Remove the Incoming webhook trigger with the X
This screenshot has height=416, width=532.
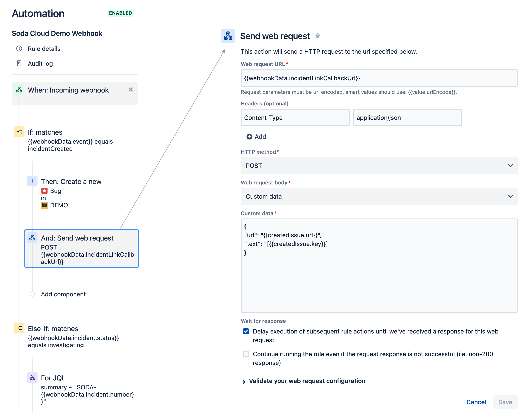pyautogui.click(x=131, y=90)
